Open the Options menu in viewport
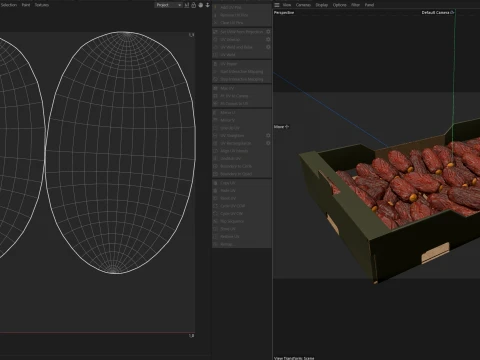480x360 pixels. (x=339, y=5)
